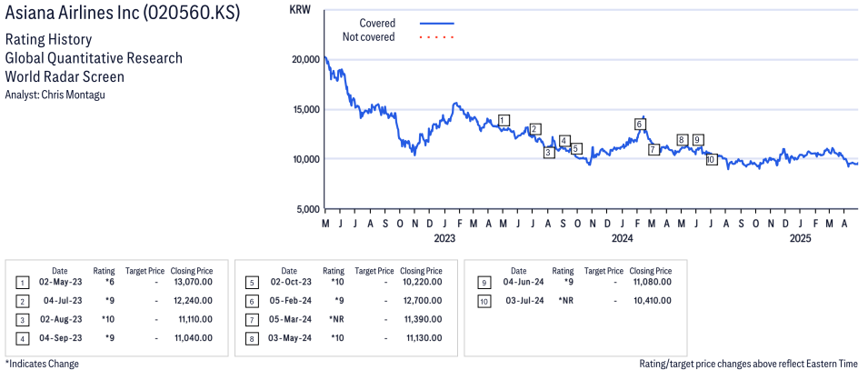Click the 2024 year label
The width and height of the screenshot is (868, 370).
click(623, 239)
